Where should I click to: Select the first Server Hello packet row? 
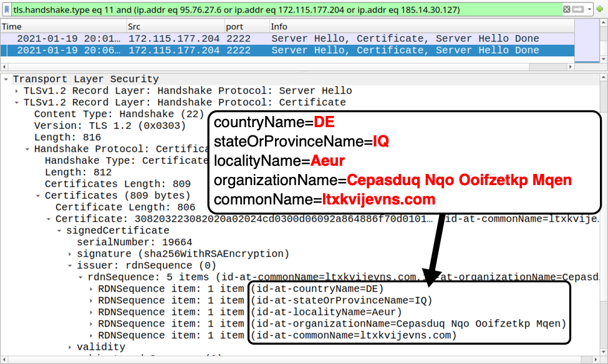281,39
